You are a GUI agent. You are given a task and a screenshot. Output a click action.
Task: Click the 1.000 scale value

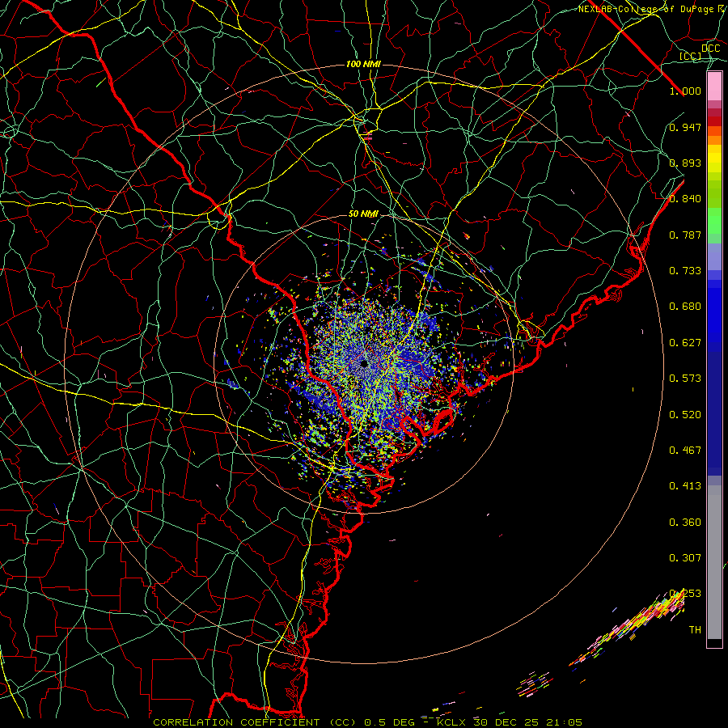685,91
